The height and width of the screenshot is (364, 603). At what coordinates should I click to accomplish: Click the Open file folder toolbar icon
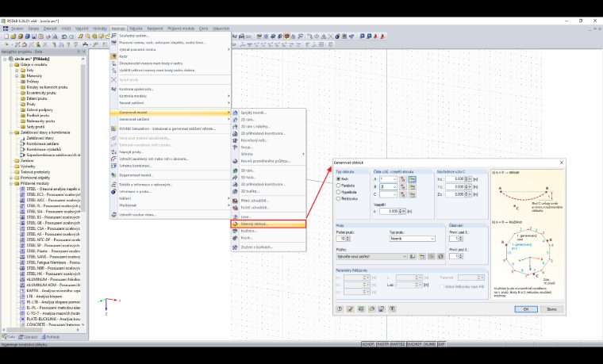[13, 36]
